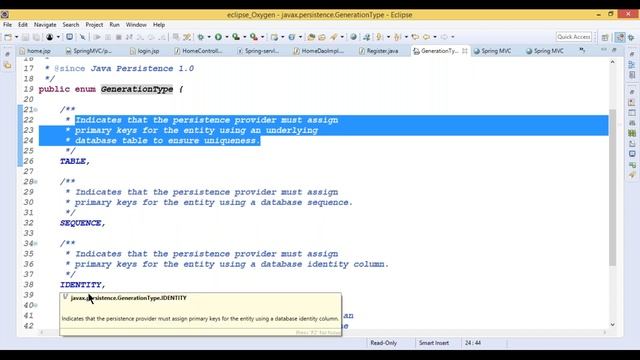
Task: Click the Debug perspective gear icon
Action: (631, 37)
